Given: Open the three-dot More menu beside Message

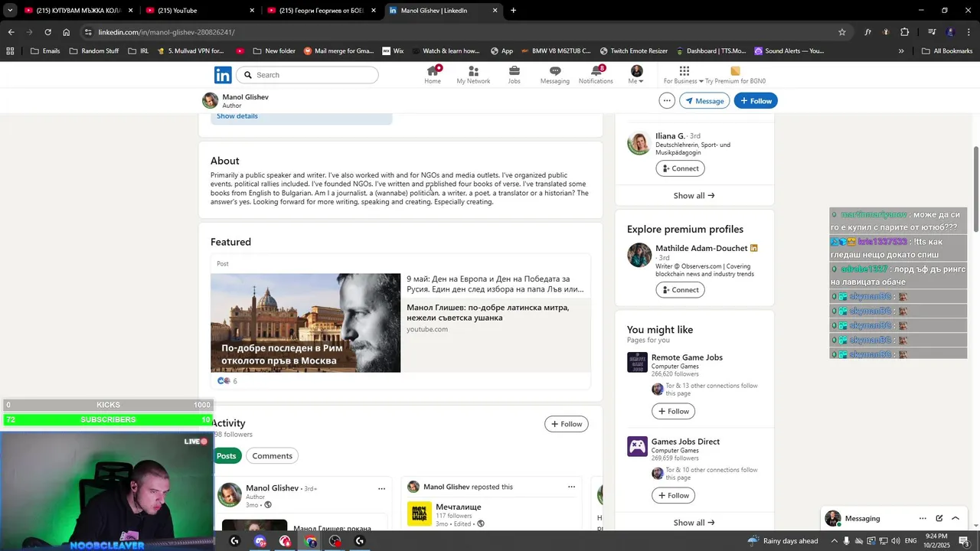Looking at the screenshot, I should (667, 101).
